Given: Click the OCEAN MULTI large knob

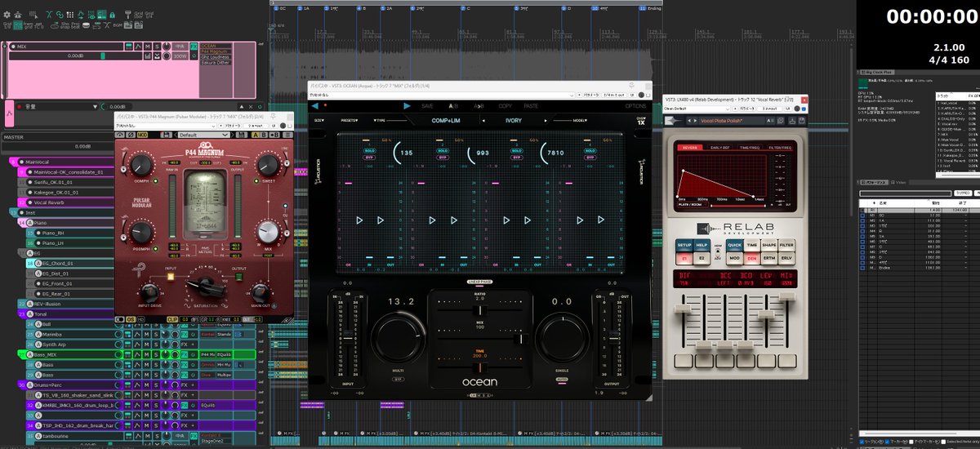Looking at the screenshot, I should click(398, 337).
